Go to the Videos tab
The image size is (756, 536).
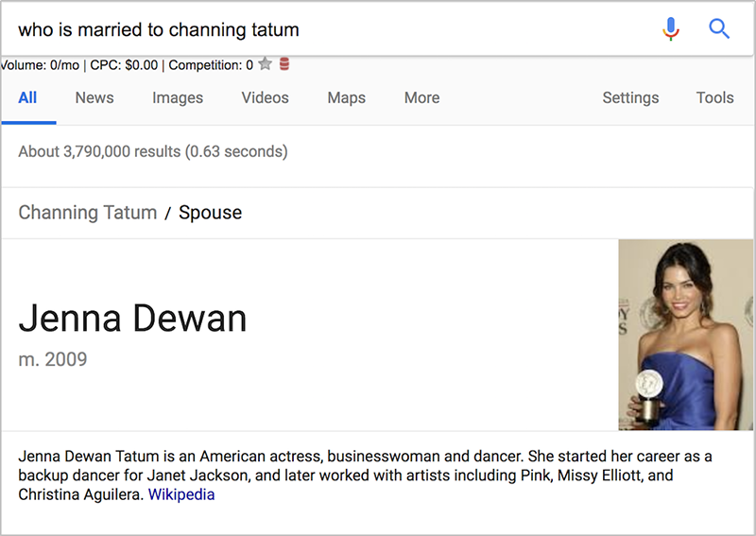coord(266,97)
